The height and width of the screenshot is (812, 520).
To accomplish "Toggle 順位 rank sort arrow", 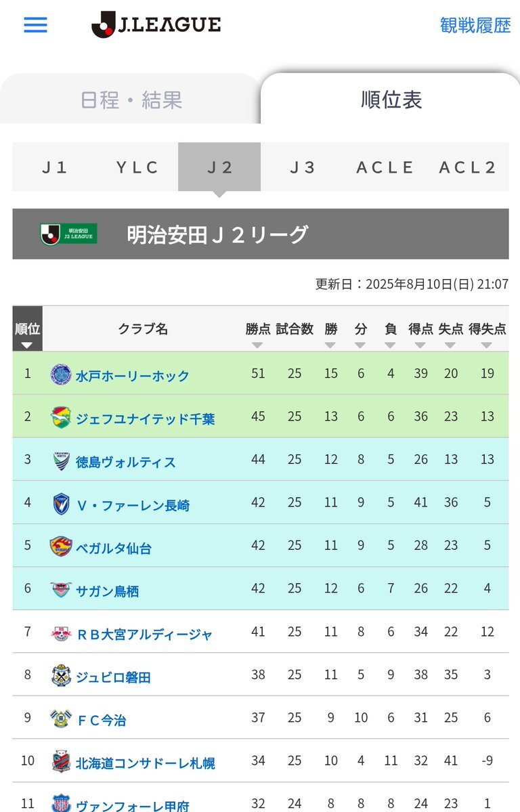I will coord(27,345).
